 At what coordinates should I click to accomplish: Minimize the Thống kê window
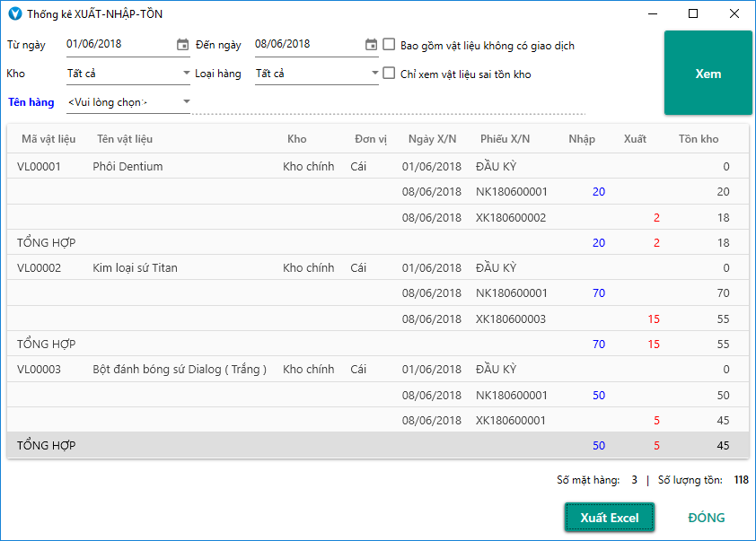pos(652,14)
